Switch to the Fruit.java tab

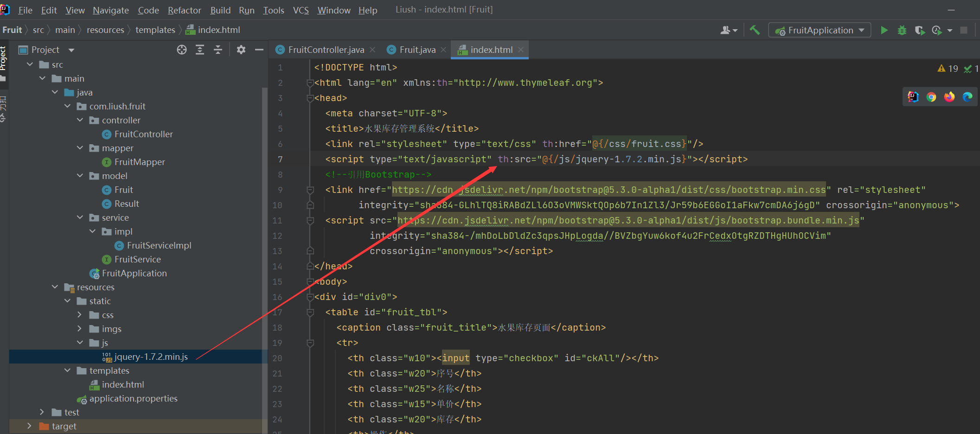click(x=417, y=49)
